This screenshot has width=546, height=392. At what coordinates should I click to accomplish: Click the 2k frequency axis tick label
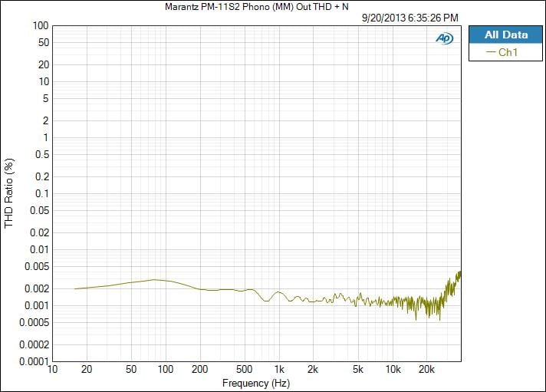click(314, 370)
